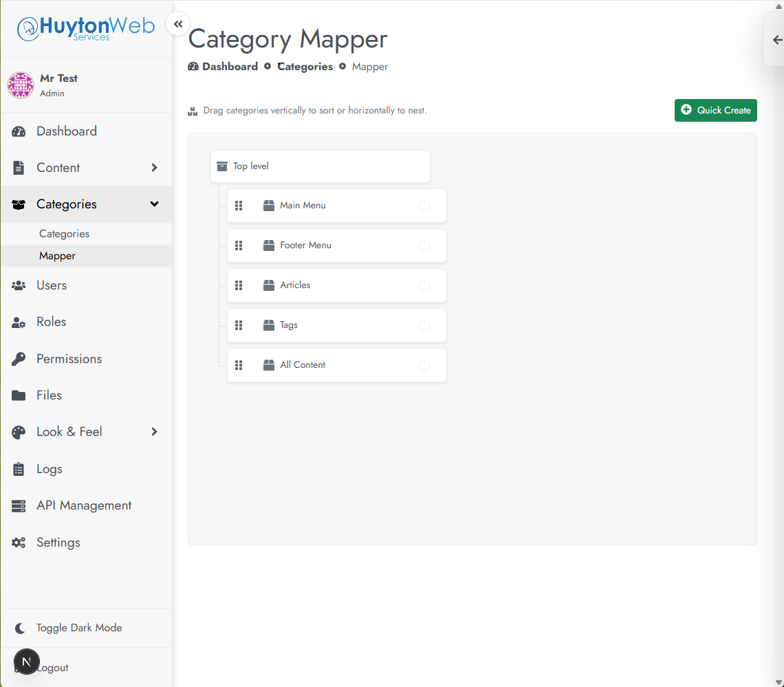Click the breadcrumb dashboard gauge icon
The height and width of the screenshot is (687, 784).
pyautogui.click(x=193, y=67)
